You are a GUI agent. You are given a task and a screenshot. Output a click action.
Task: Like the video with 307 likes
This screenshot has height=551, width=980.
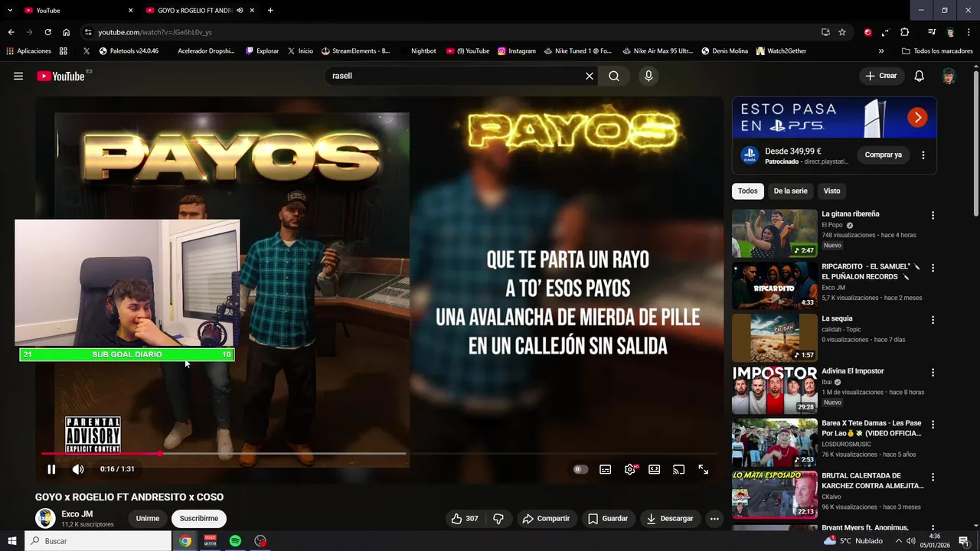pyautogui.click(x=464, y=518)
